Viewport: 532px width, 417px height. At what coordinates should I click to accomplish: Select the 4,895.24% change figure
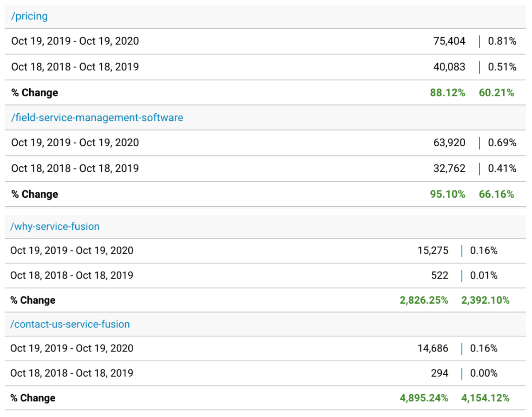[424, 397]
